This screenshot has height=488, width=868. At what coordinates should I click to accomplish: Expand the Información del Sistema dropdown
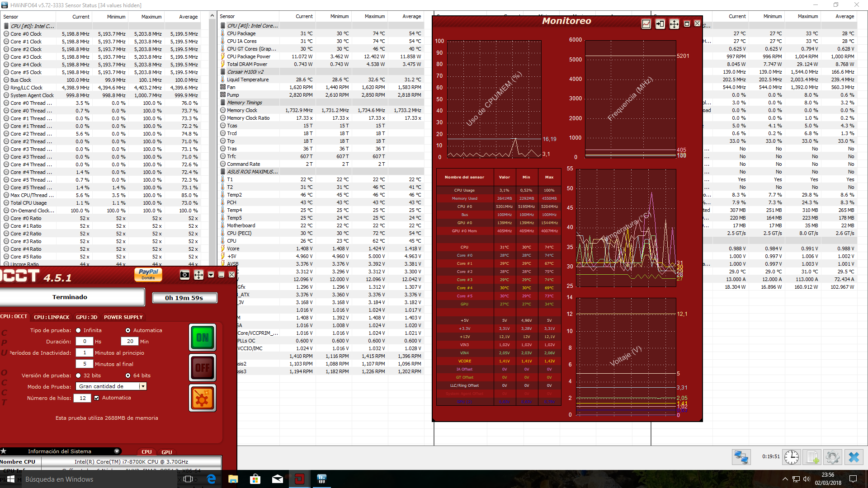[117, 451]
